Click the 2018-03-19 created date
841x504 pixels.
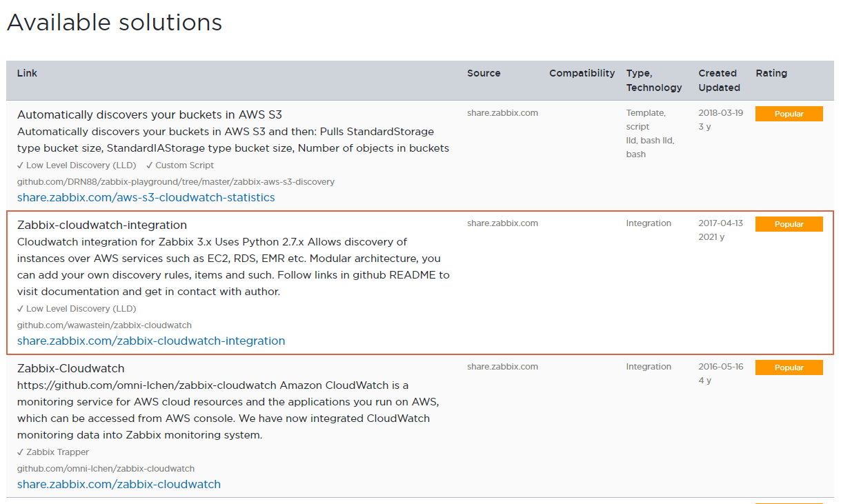721,113
